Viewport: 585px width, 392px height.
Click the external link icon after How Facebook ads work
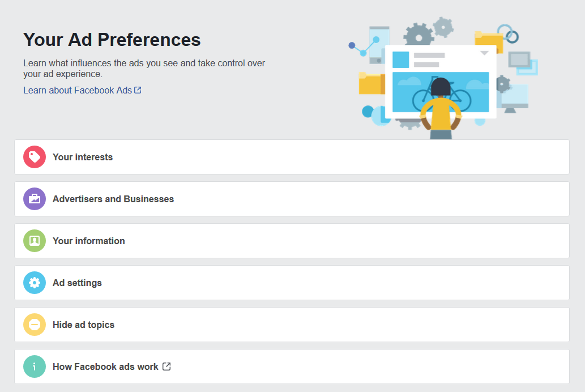pos(166,367)
